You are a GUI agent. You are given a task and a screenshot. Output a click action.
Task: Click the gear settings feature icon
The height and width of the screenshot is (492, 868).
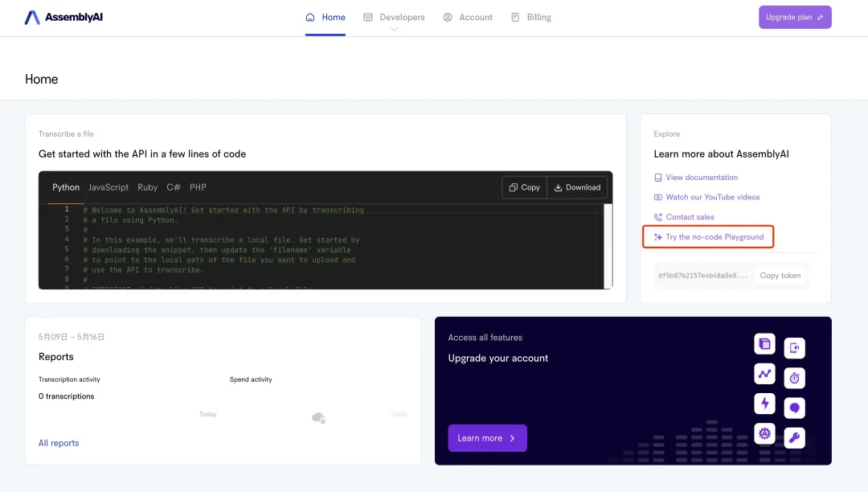(764, 433)
